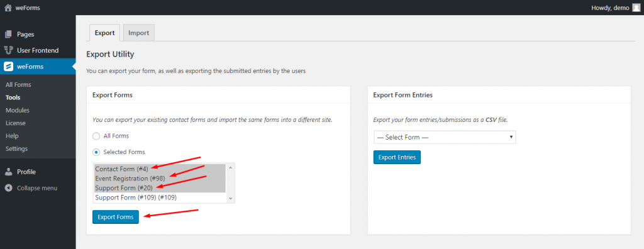The height and width of the screenshot is (249, 644).
Task: Open User Frontend in the sidebar
Action: click(38, 50)
